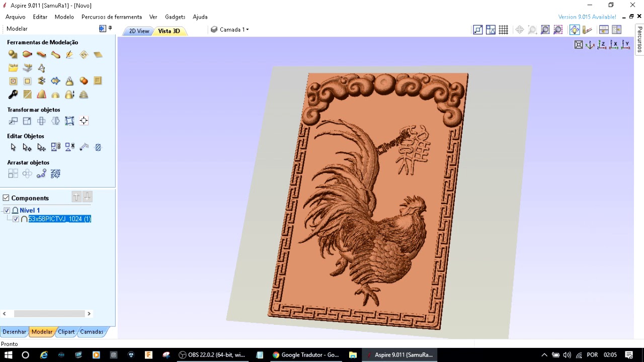
Task: Move component down with the down arrow button
Action: 88,197
